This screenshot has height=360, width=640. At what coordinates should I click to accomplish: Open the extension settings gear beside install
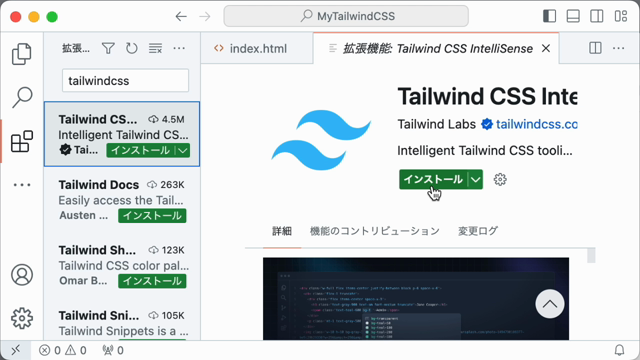point(500,180)
